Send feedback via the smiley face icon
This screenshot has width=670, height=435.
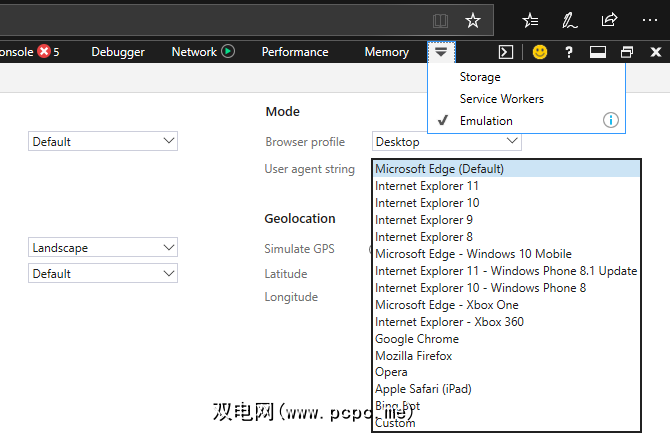tap(540, 52)
